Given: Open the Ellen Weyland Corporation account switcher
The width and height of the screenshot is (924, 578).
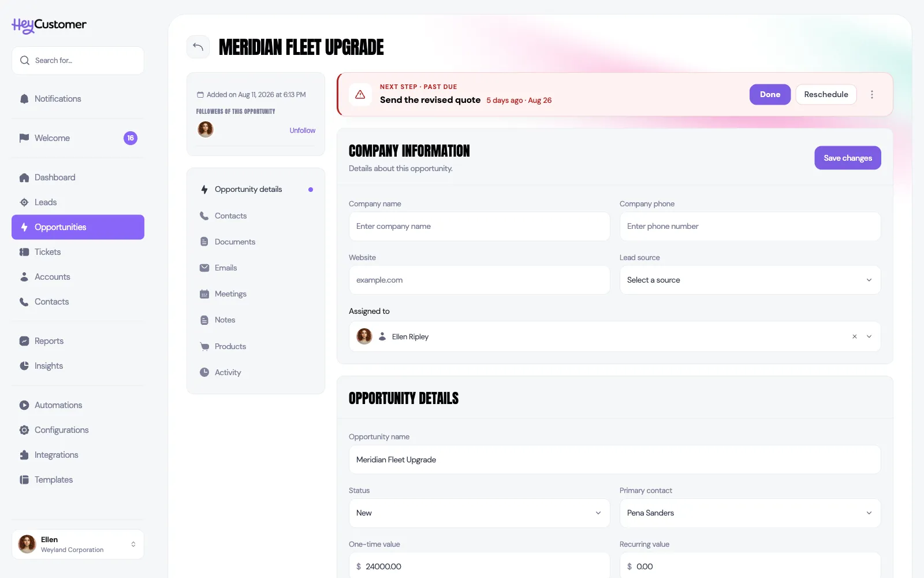Looking at the screenshot, I should [x=78, y=544].
